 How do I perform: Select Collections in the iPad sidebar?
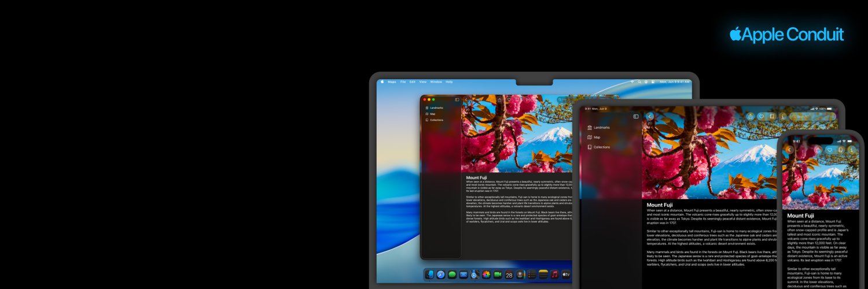[598, 147]
